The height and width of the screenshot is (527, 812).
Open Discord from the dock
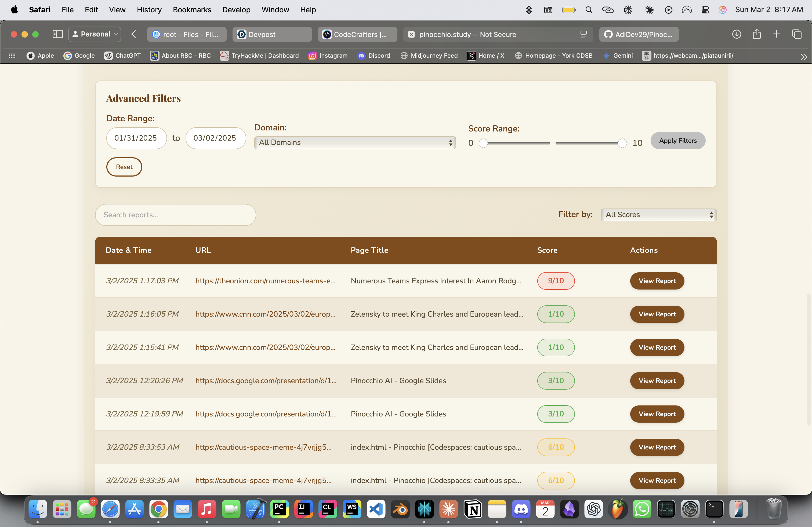521,509
